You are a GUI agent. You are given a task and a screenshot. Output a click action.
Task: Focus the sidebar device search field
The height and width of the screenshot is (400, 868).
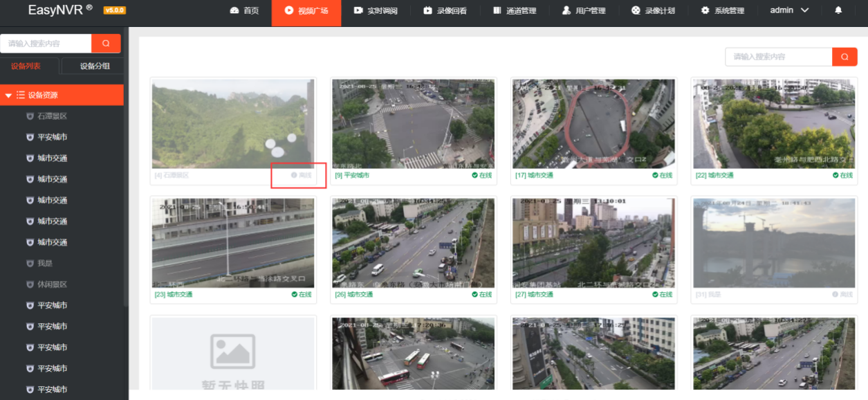click(x=46, y=44)
